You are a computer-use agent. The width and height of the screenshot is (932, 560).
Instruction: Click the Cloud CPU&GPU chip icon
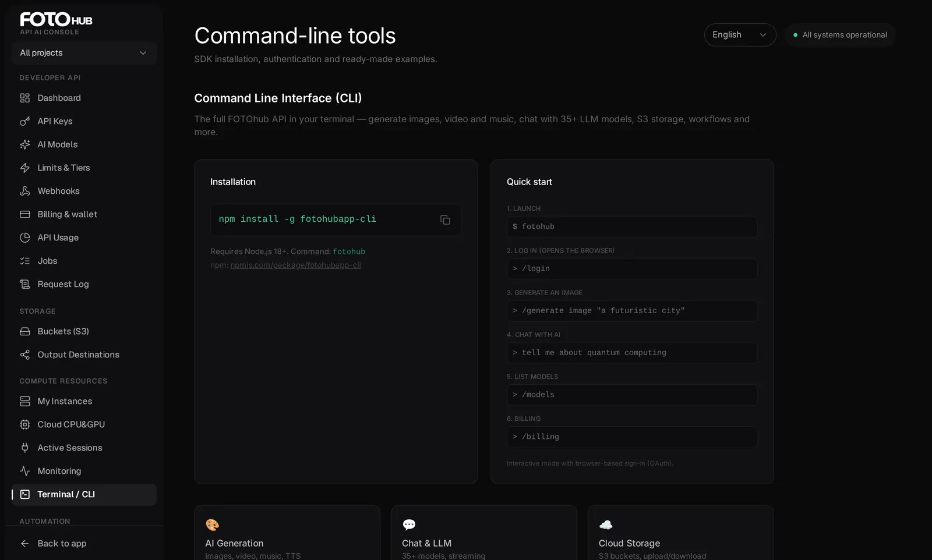pos(25,424)
